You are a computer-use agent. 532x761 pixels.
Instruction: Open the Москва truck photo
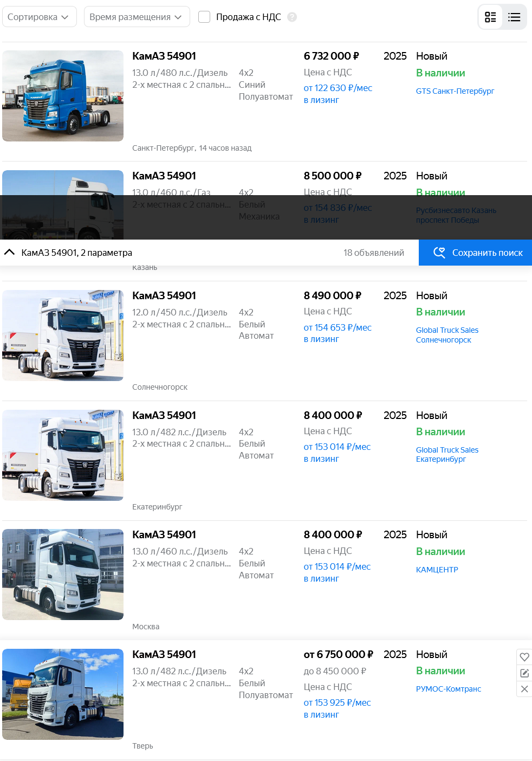(x=63, y=575)
